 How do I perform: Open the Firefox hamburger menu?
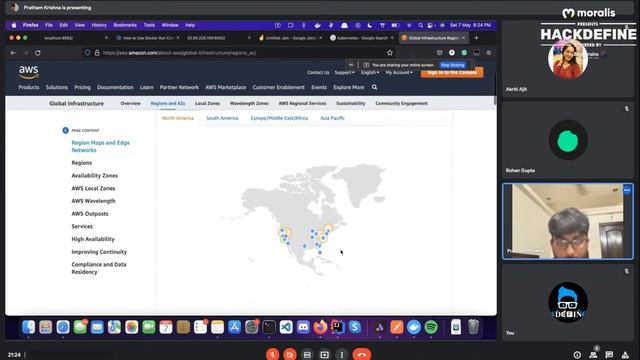(x=489, y=53)
